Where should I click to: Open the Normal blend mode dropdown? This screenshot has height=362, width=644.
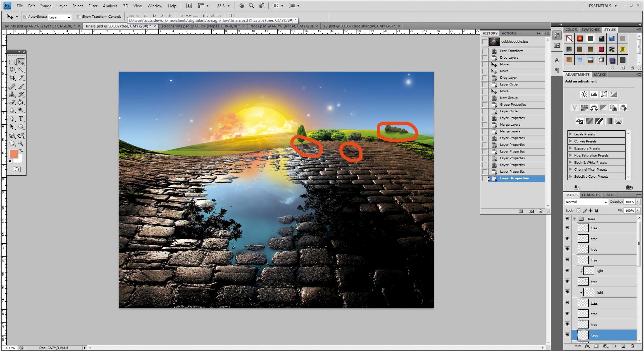[586, 202]
